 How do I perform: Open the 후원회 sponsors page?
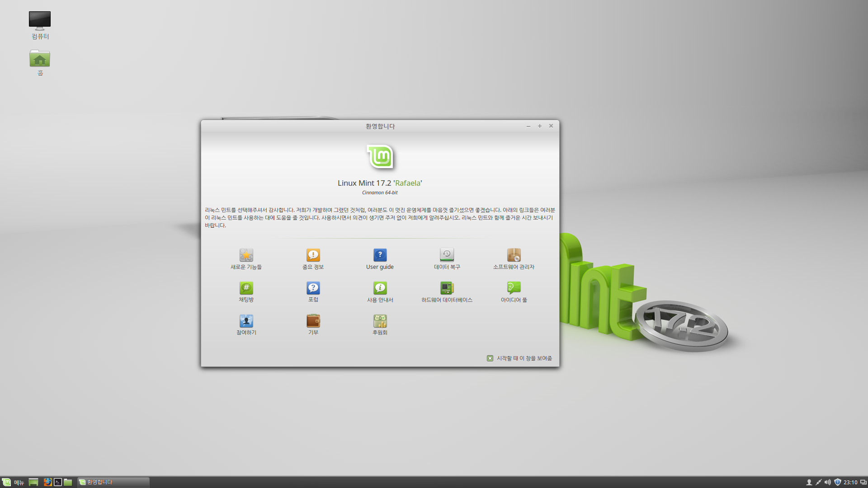tap(380, 325)
